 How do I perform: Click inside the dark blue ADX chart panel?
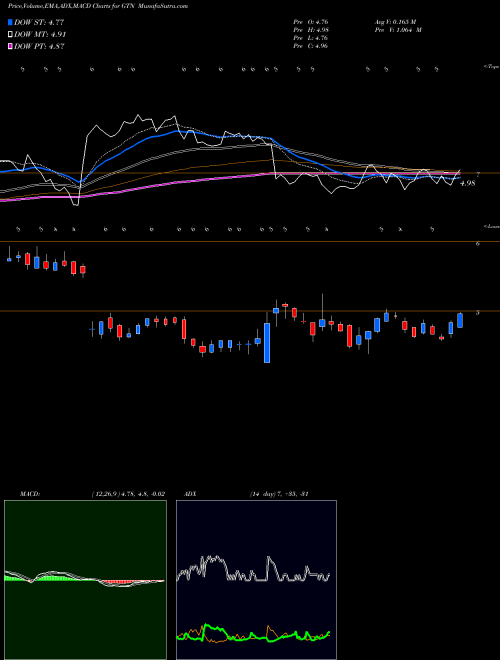256,580
